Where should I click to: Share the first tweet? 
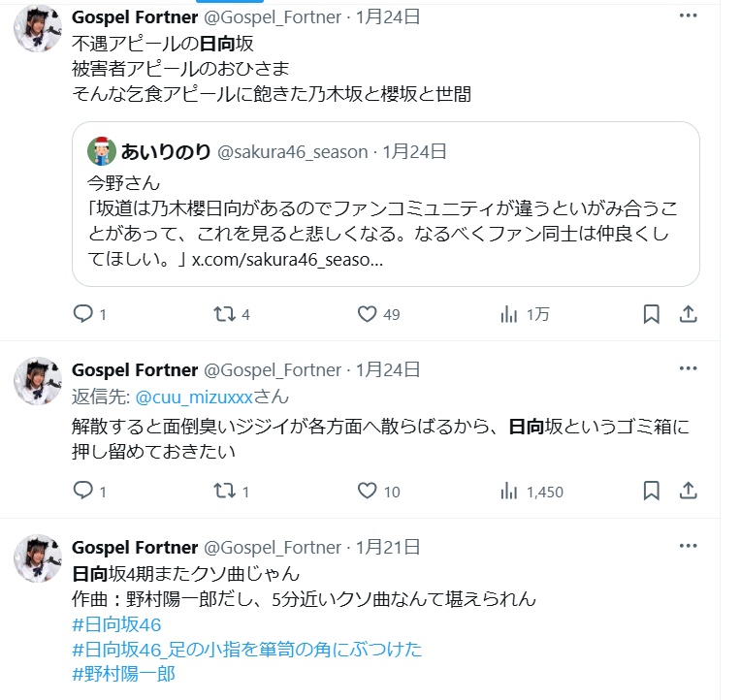click(x=688, y=314)
